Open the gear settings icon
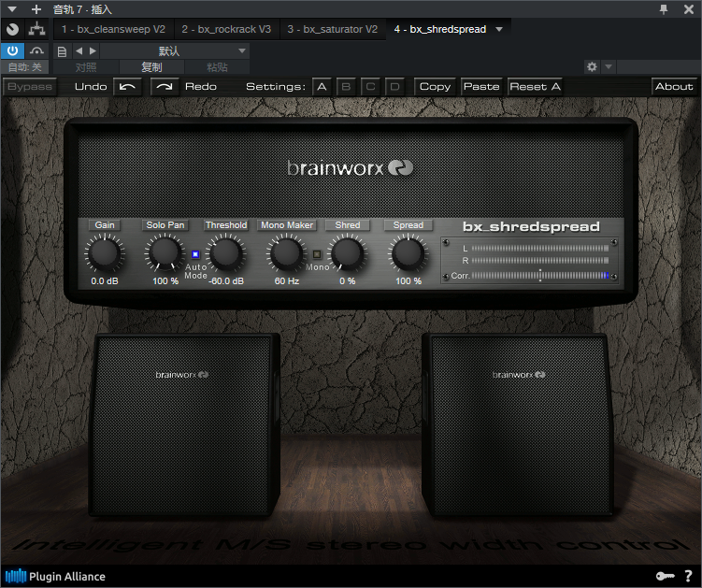 tap(592, 67)
